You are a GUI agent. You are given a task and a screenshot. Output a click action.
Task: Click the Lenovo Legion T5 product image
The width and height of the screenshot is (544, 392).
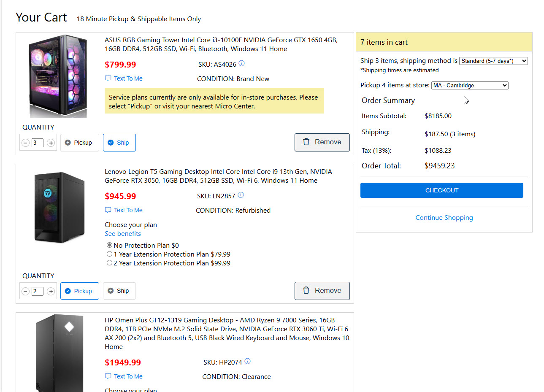59,207
